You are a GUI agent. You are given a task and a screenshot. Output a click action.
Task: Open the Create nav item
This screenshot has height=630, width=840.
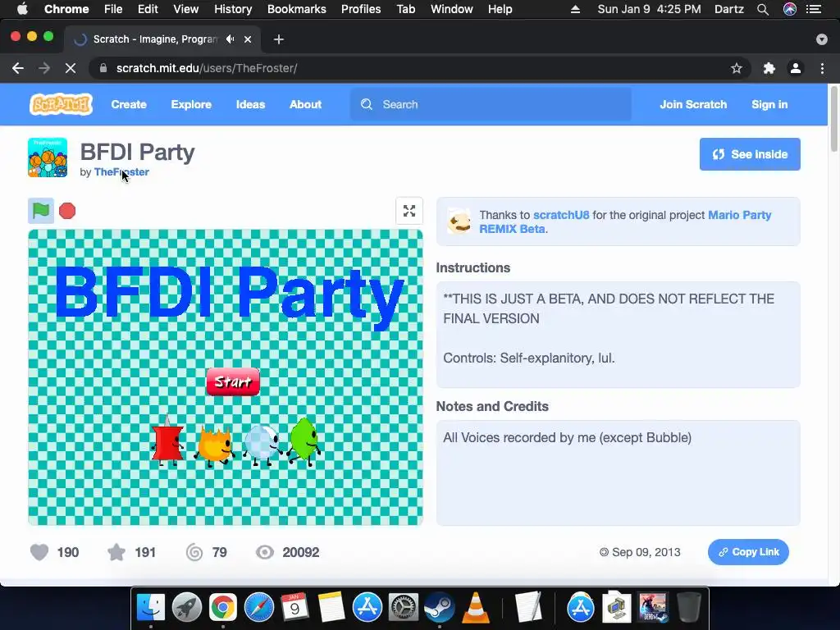click(129, 104)
